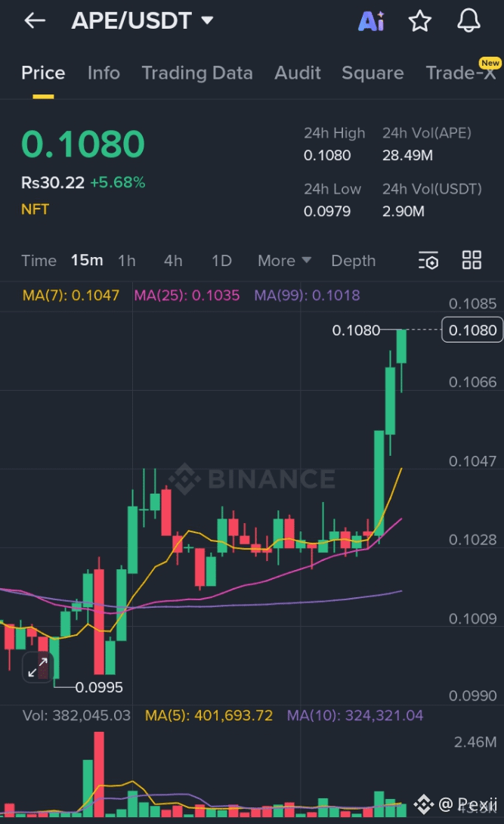Switch to the Price tab
The height and width of the screenshot is (824, 504).
click(x=43, y=73)
